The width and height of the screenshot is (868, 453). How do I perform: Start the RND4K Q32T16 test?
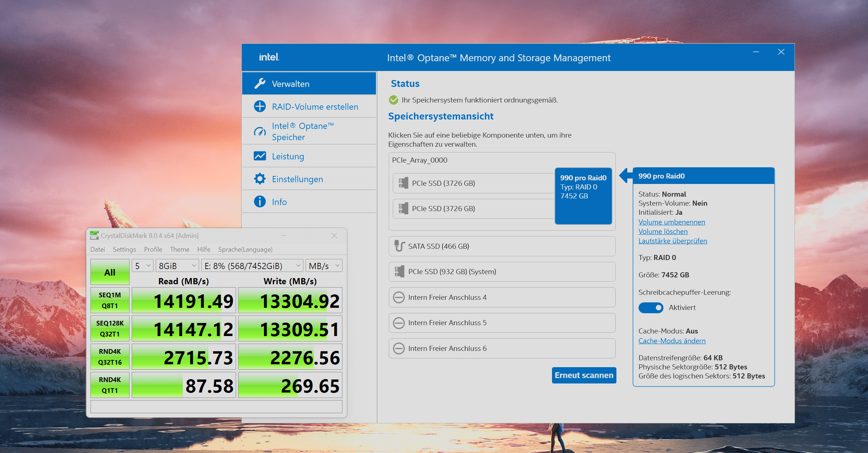pyautogui.click(x=110, y=357)
